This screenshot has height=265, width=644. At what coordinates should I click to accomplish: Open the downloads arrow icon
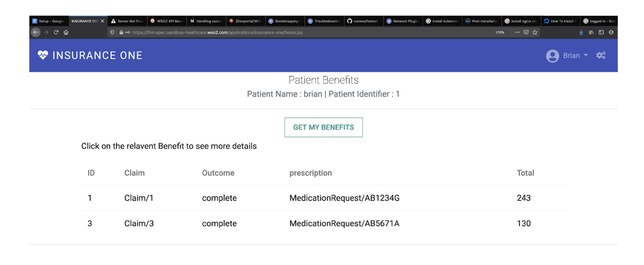point(581,32)
